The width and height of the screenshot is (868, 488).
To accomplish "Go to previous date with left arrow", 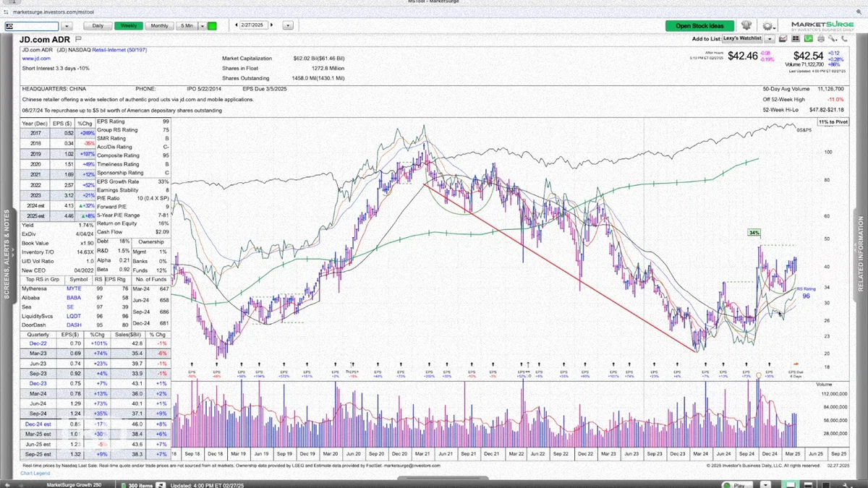I will coord(236,25).
